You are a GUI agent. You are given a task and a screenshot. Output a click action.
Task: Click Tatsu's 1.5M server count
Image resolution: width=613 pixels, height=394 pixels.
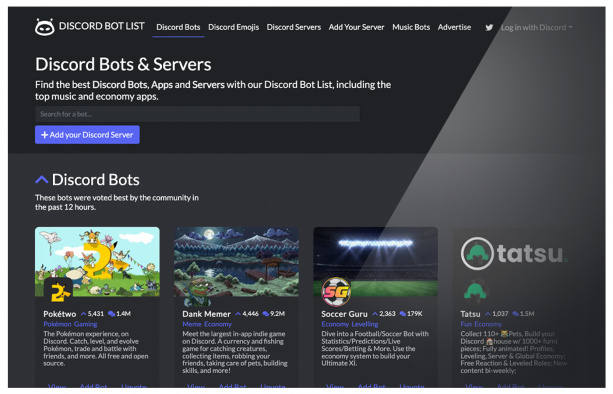(527, 313)
